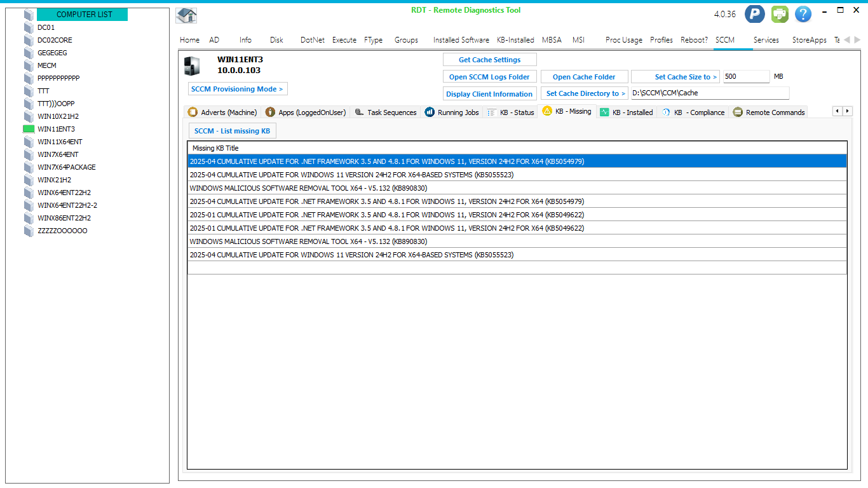Open the Proc Usage tab
Image resolution: width=868 pixels, height=488 pixels.
pyautogui.click(x=624, y=39)
